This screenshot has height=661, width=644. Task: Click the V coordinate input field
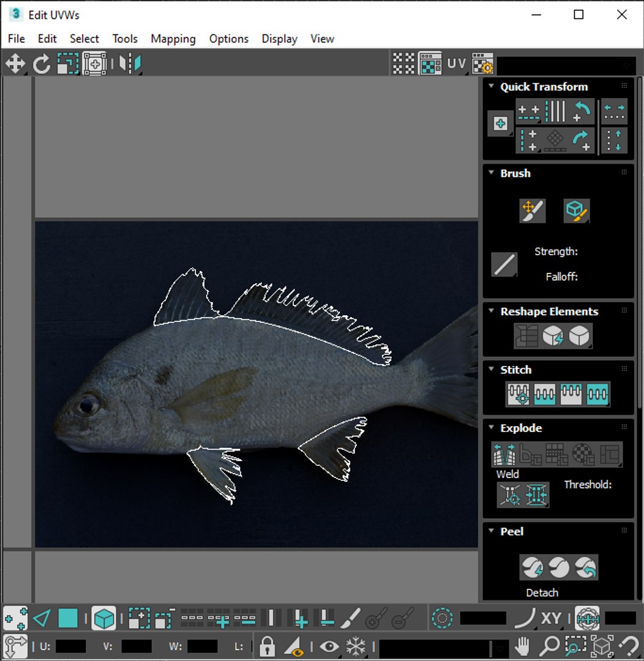[137, 646]
